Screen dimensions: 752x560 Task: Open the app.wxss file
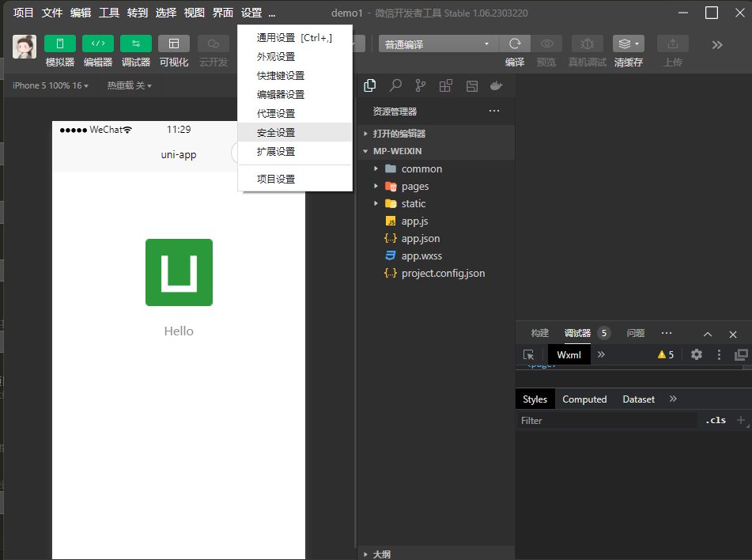(x=436, y=255)
